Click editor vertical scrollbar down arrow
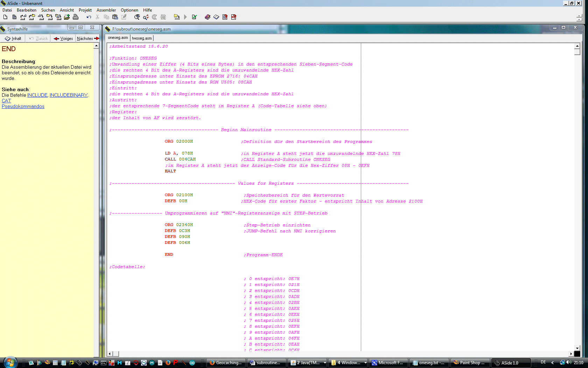This screenshot has width=588, height=368. (x=577, y=348)
